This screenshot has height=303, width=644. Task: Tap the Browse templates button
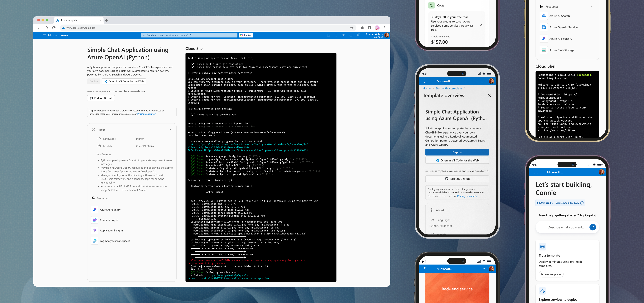[551, 274]
